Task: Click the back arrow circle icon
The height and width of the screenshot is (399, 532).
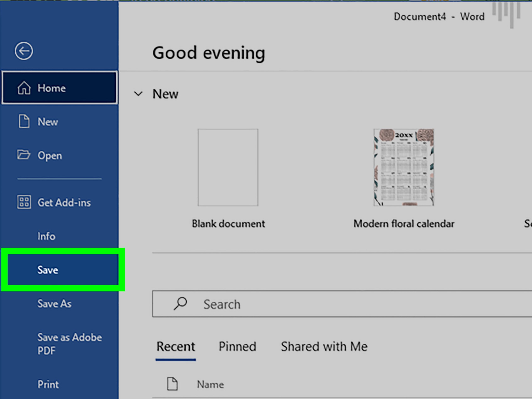Action: point(23,51)
